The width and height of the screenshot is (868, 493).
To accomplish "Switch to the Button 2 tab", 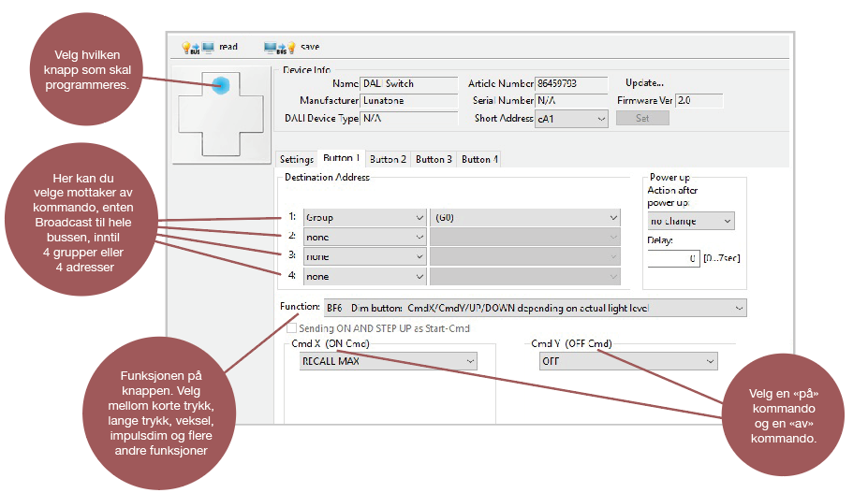I will (388, 159).
